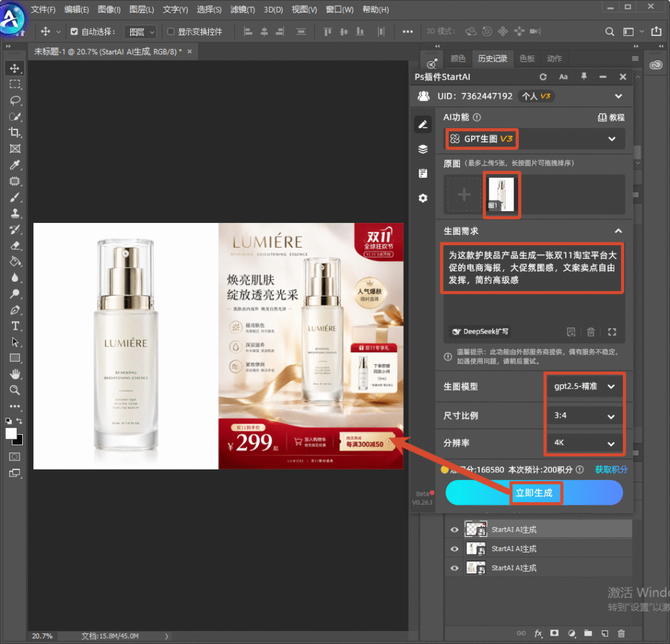
Task: Click the share icon in options bar
Action: coord(656,31)
